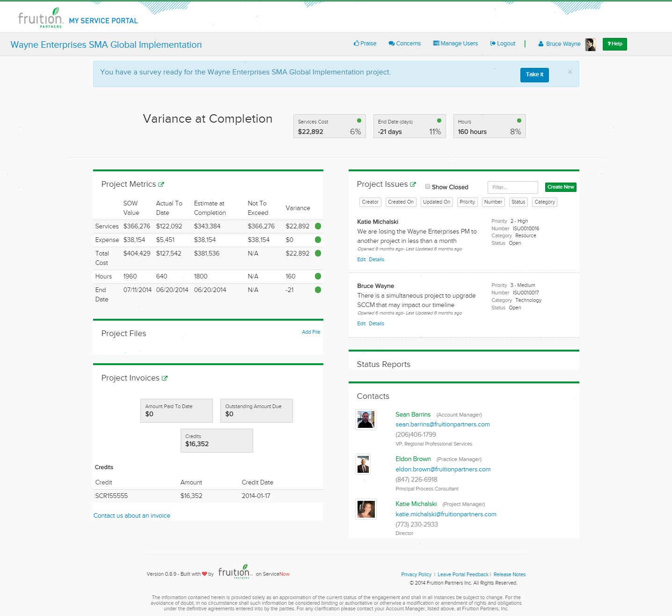The width and height of the screenshot is (672, 616).
Task: Click the issues Filter input field
Action: coord(513,187)
